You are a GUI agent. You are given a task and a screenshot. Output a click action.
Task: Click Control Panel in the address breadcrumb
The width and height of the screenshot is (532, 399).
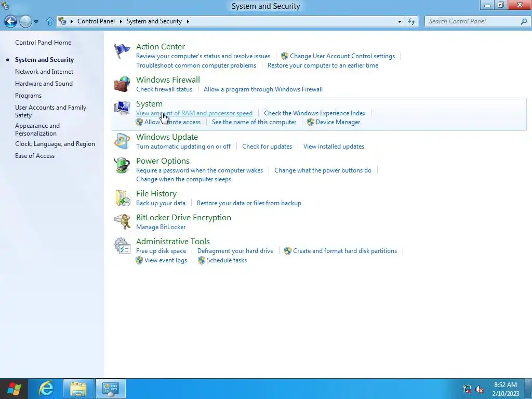pyautogui.click(x=96, y=21)
